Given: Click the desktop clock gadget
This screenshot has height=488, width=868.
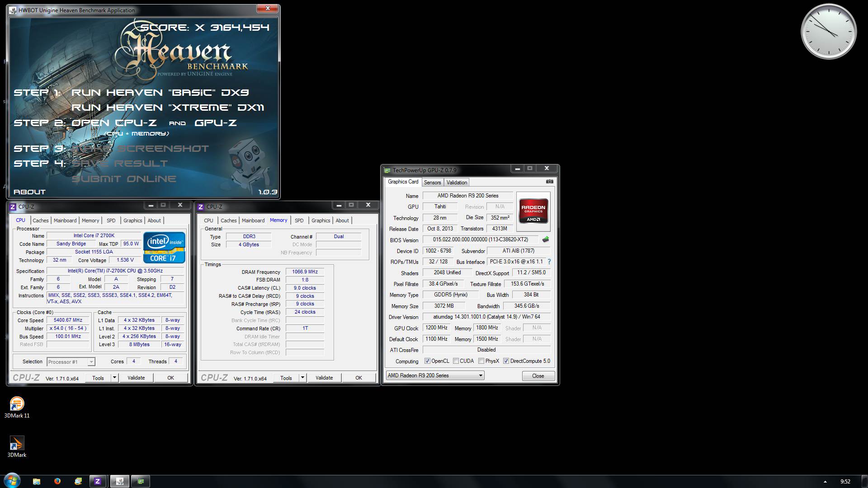Looking at the screenshot, I should click(829, 32).
